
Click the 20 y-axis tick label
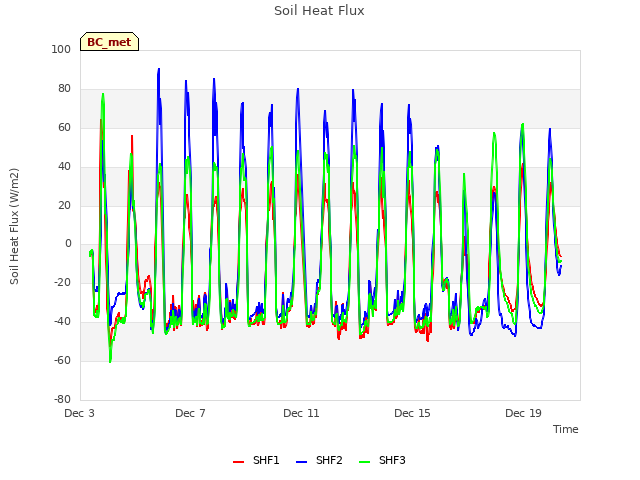64,205
